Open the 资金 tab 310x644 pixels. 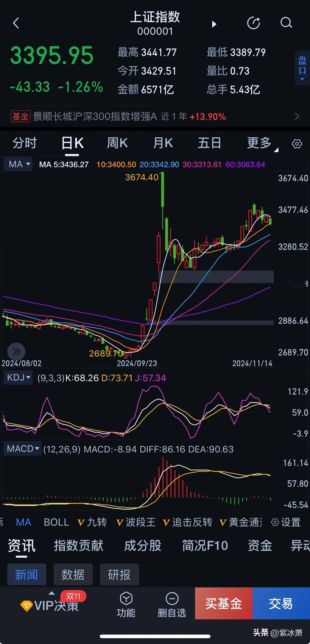pyautogui.click(x=260, y=546)
